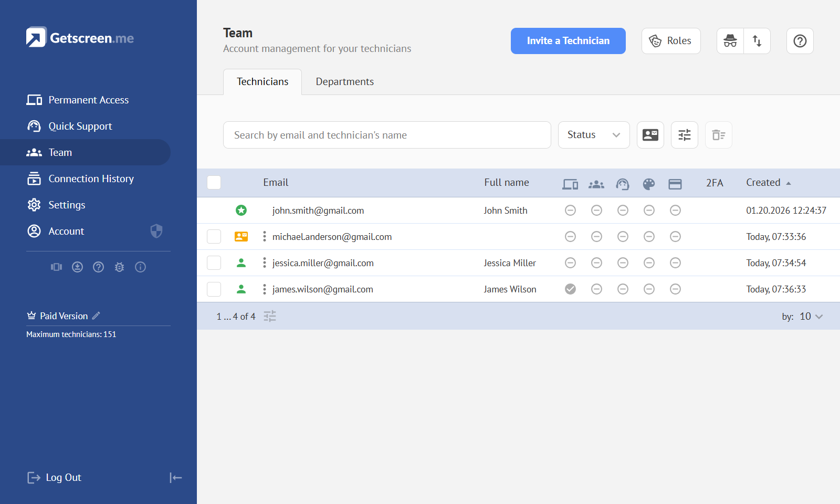Open Connection History in the sidebar

[91, 178]
